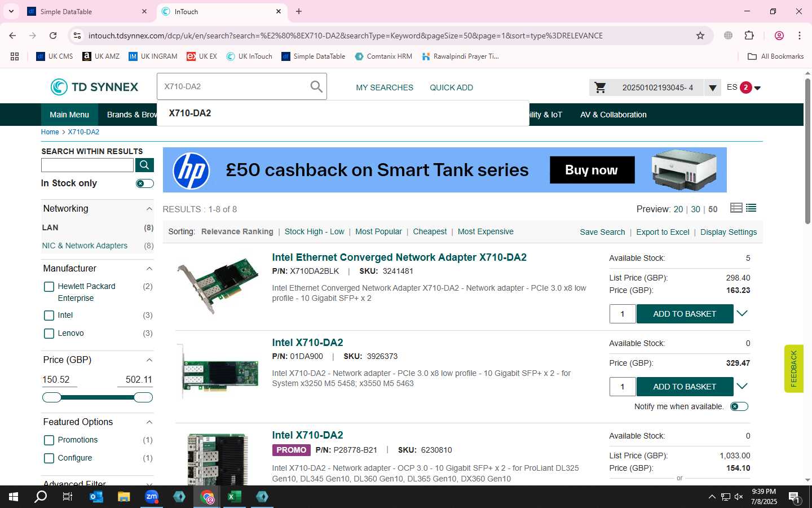Show 20 results per page
The width and height of the screenshot is (812, 508).
tap(678, 209)
